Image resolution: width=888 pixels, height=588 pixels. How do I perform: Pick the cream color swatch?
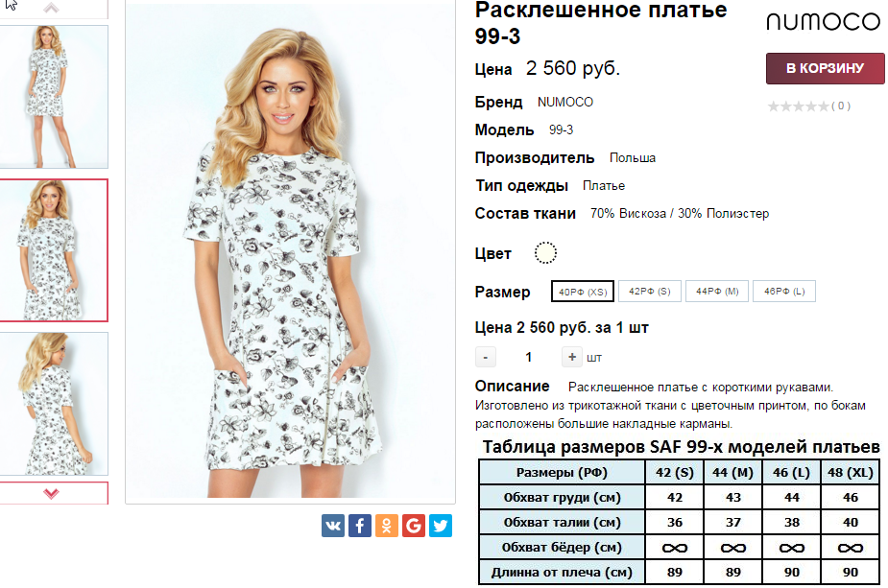point(545,252)
